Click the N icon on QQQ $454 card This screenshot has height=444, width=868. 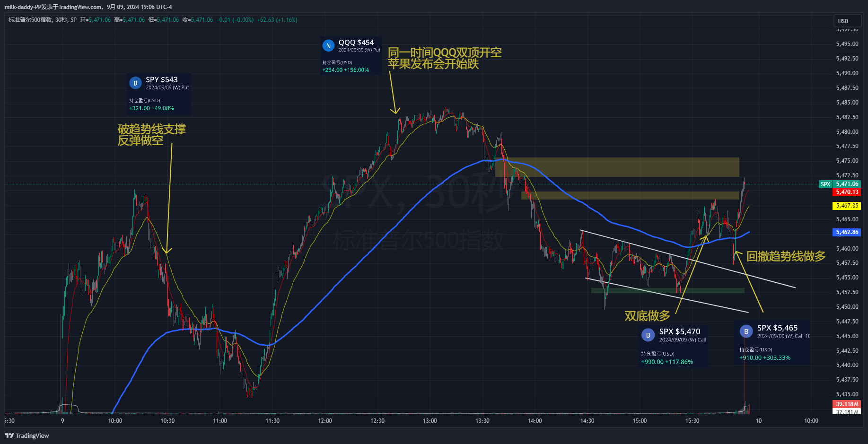coord(328,46)
